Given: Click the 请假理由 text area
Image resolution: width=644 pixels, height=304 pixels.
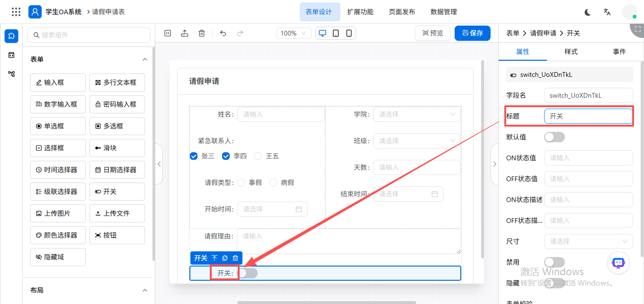Looking at the screenshot, I should pos(349,241).
